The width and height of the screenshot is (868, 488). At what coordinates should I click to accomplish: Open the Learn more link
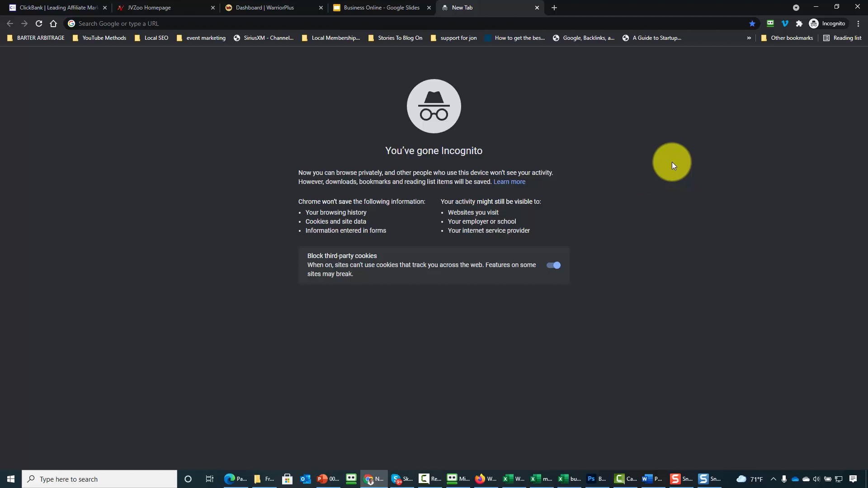click(x=509, y=182)
